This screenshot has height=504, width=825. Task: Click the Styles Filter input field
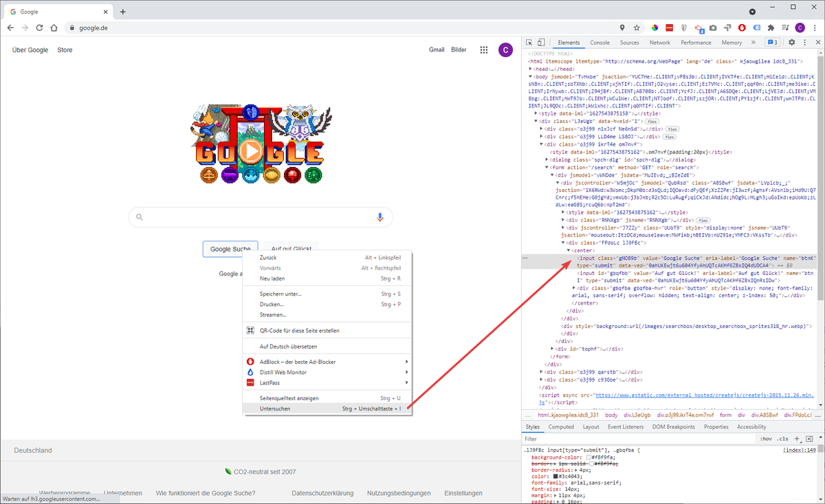pos(639,439)
